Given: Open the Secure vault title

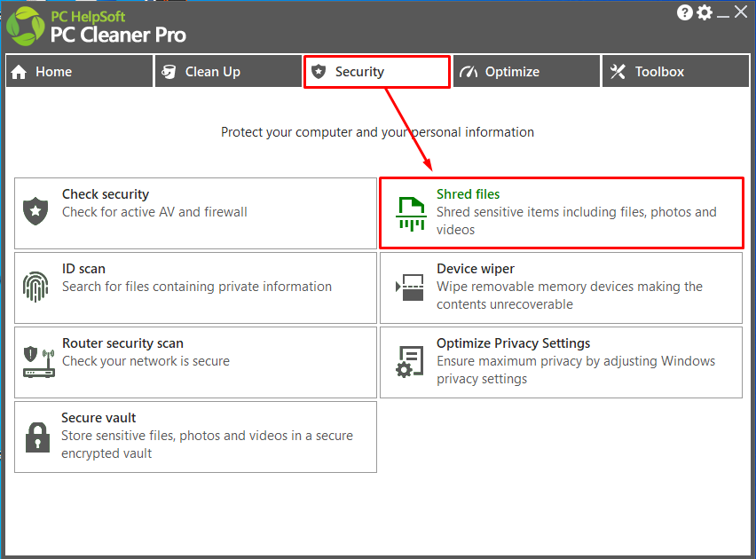Looking at the screenshot, I should pyautogui.click(x=98, y=418).
